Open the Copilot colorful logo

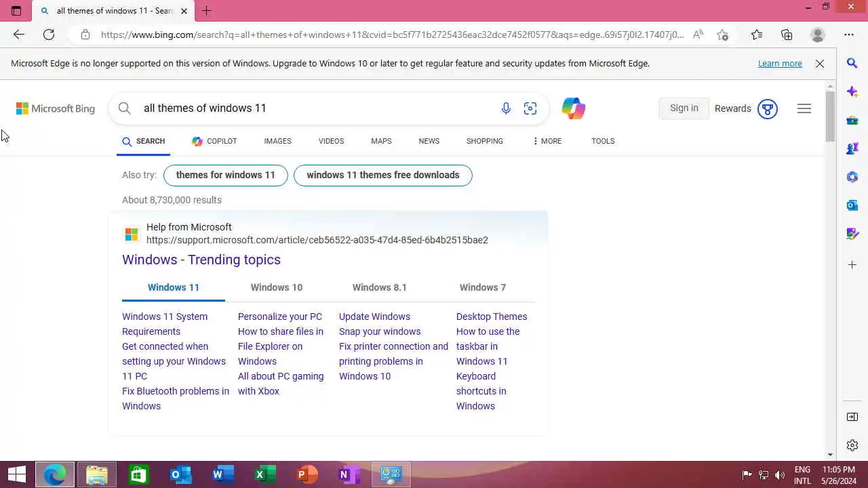[573, 108]
